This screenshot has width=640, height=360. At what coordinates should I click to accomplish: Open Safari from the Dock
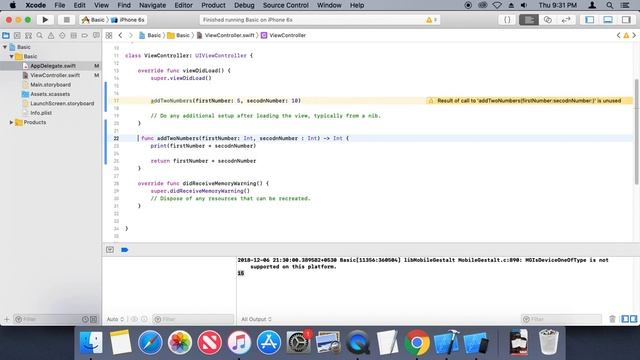[150, 342]
